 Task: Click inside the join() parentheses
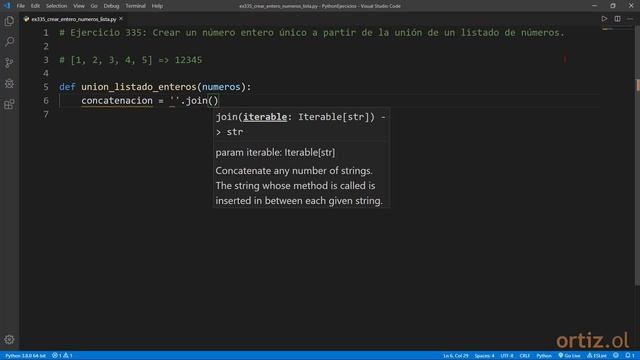point(213,100)
